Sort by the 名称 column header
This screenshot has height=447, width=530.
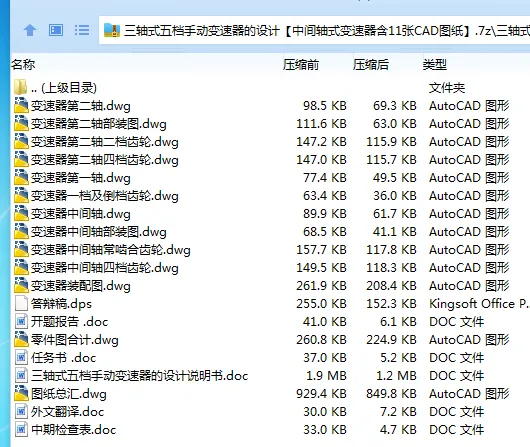(23, 64)
